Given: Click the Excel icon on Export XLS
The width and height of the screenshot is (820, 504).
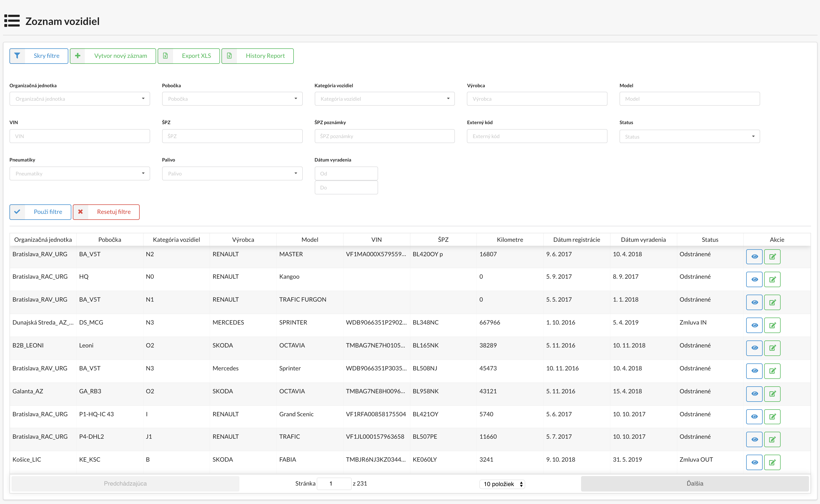Looking at the screenshot, I should click(x=166, y=56).
